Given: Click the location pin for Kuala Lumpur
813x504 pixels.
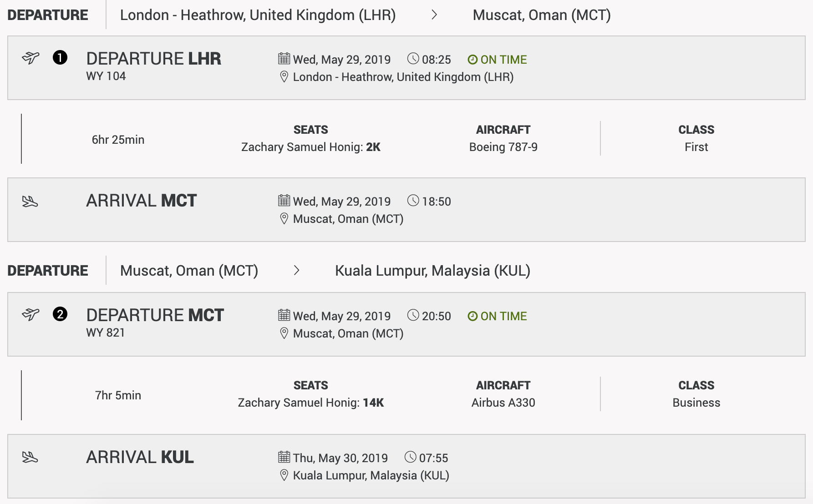Looking at the screenshot, I should click(284, 475).
